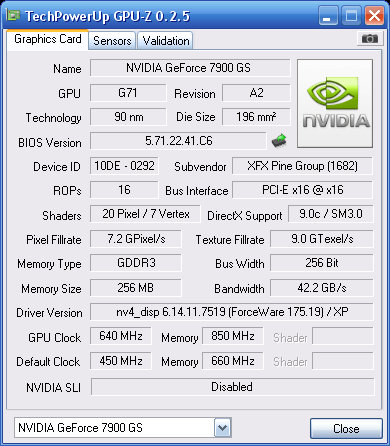Open the Validation tab
The height and width of the screenshot is (446, 390).
[x=166, y=41]
